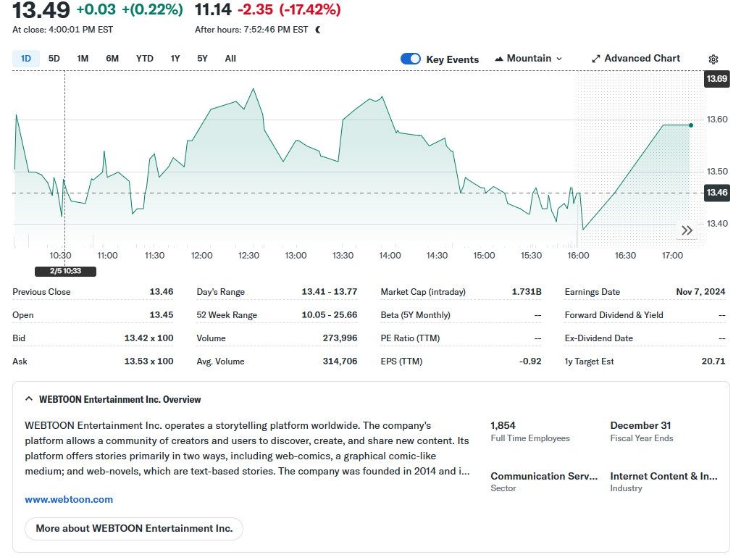Click the Advanced Chart expand arrows icon

596,59
